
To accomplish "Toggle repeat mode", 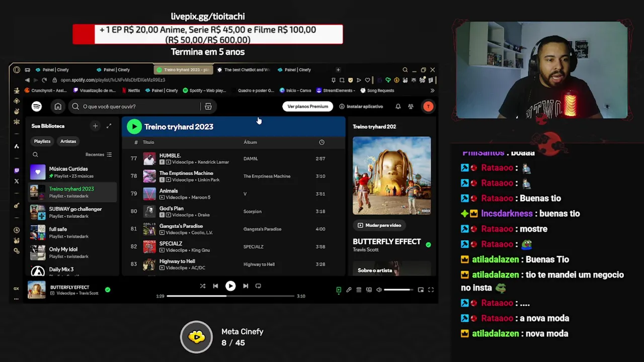I will click(x=258, y=286).
